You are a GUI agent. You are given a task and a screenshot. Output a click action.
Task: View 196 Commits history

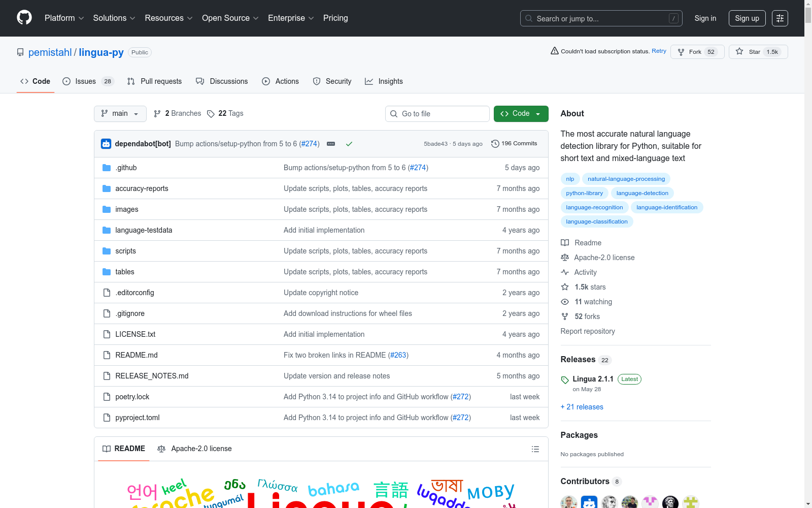tap(514, 144)
